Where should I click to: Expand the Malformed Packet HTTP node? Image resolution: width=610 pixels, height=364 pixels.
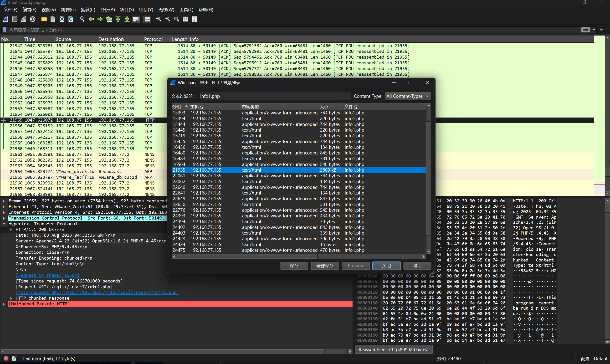pos(4,304)
